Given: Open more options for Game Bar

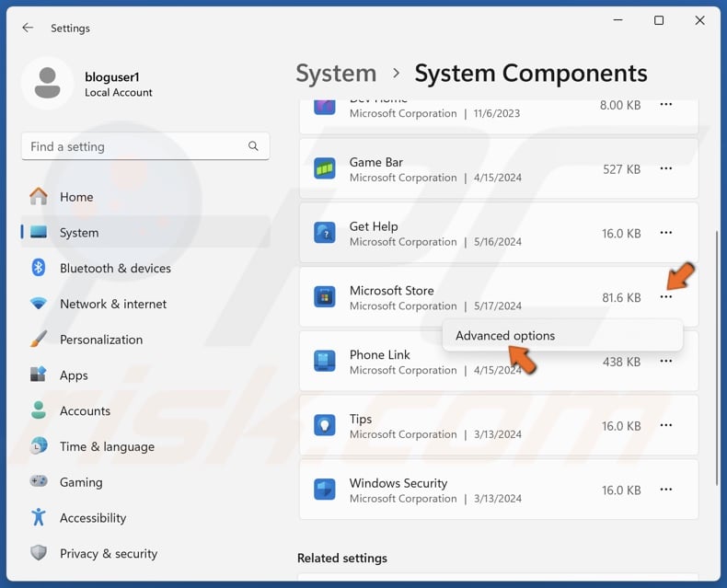Looking at the screenshot, I should tap(665, 169).
